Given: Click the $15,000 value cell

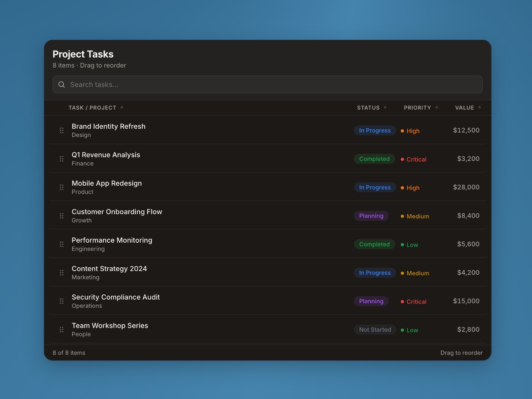Looking at the screenshot, I should pyautogui.click(x=466, y=301).
